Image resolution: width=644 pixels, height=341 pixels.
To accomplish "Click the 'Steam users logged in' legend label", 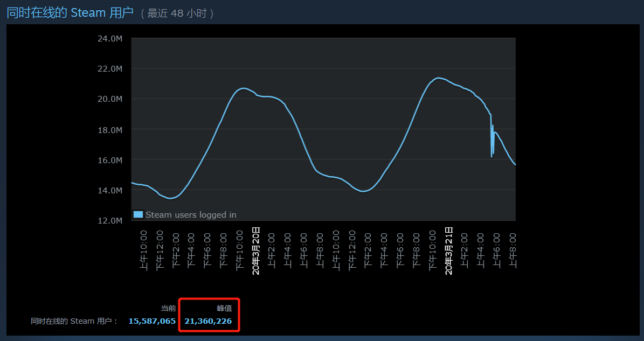I will [x=191, y=214].
